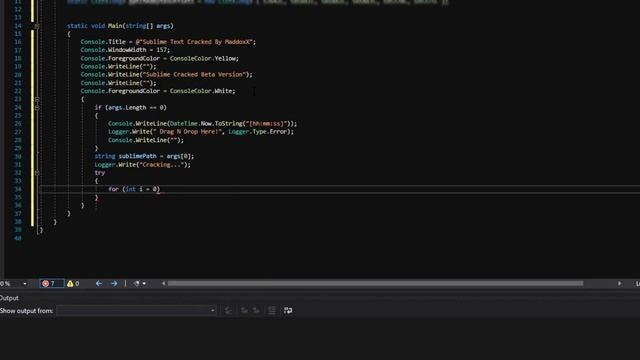
Task: Click the horizontal scrollbar right arrow
Action: point(619,283)
